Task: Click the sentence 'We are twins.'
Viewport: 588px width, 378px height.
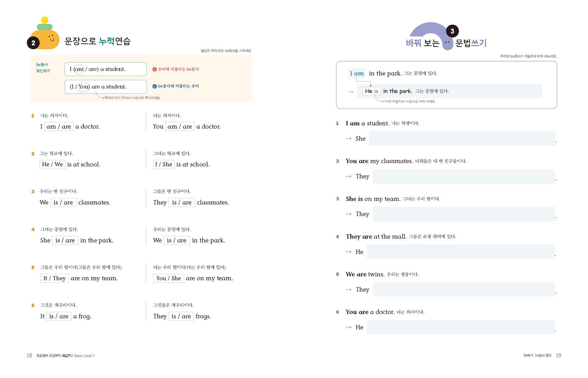Action: pyautogui.click(x=365, y=274)
